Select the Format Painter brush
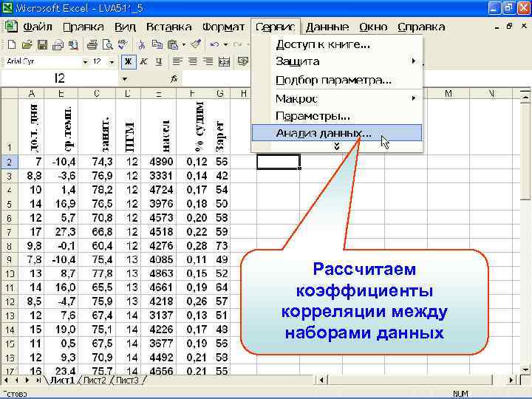This screenshot has height=399, width=532. (196, 44)
